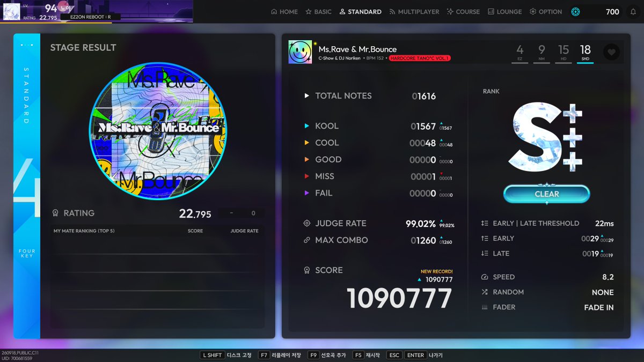Click the ESC exit key hint

click(394, 355)
